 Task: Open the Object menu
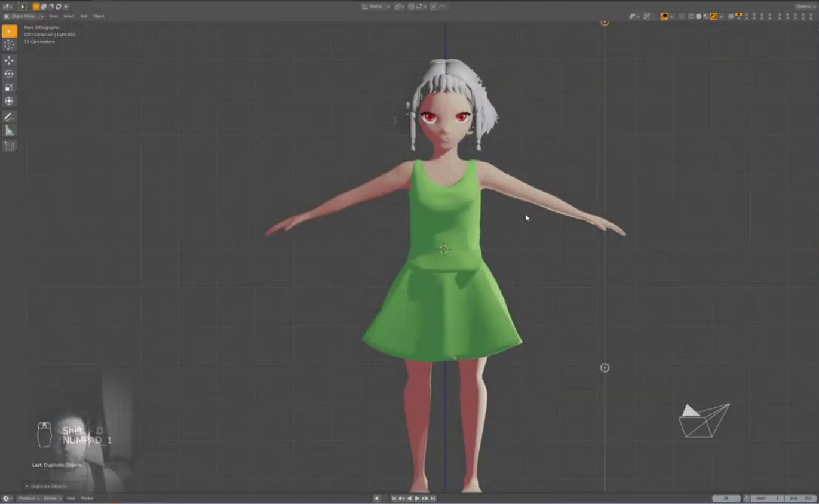pos(99,16)
